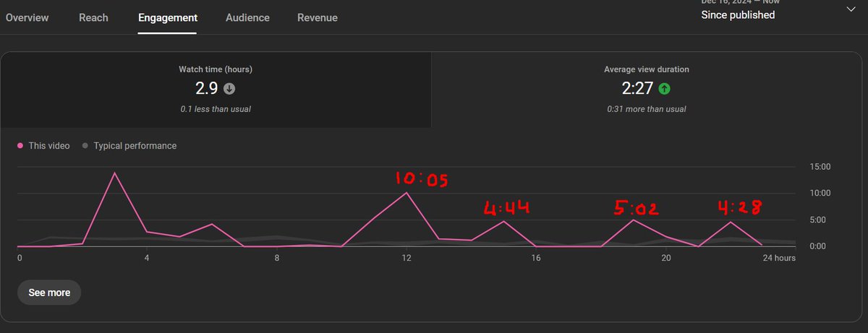868x333 pixels.
Task: Switch to the Reach tab
Action: (x=94, y=17)
